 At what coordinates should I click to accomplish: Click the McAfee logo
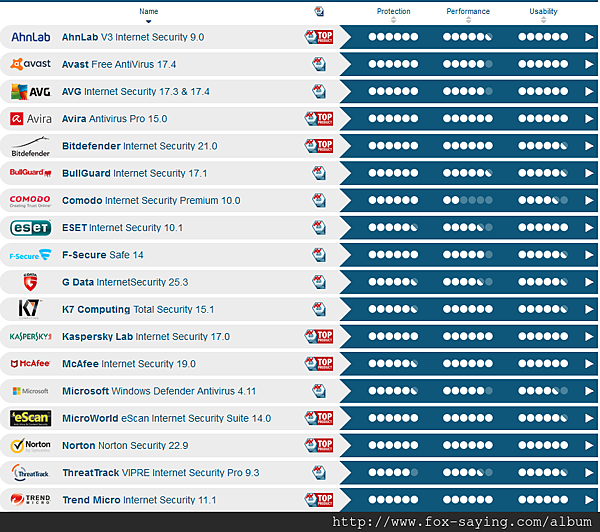[31, 364]
